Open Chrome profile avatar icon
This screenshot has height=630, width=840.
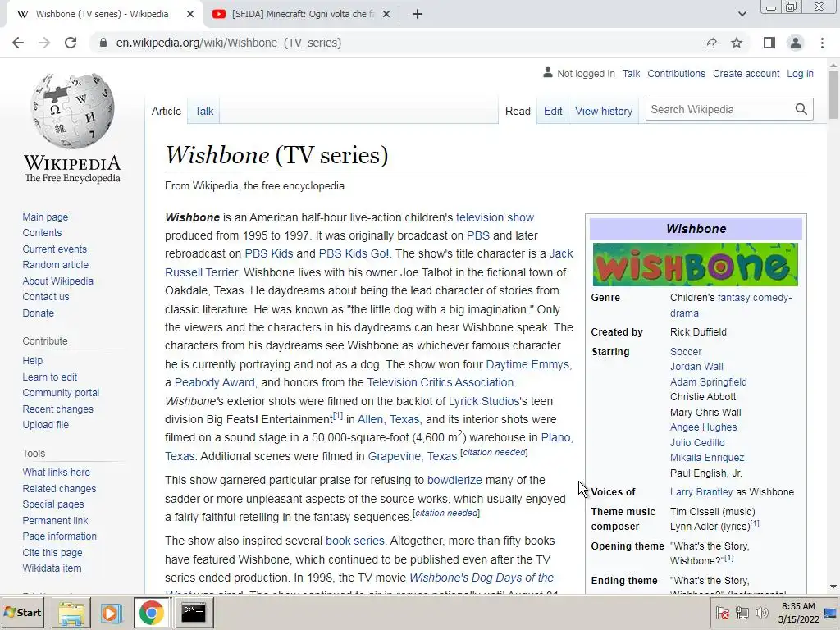coord(796,43)
